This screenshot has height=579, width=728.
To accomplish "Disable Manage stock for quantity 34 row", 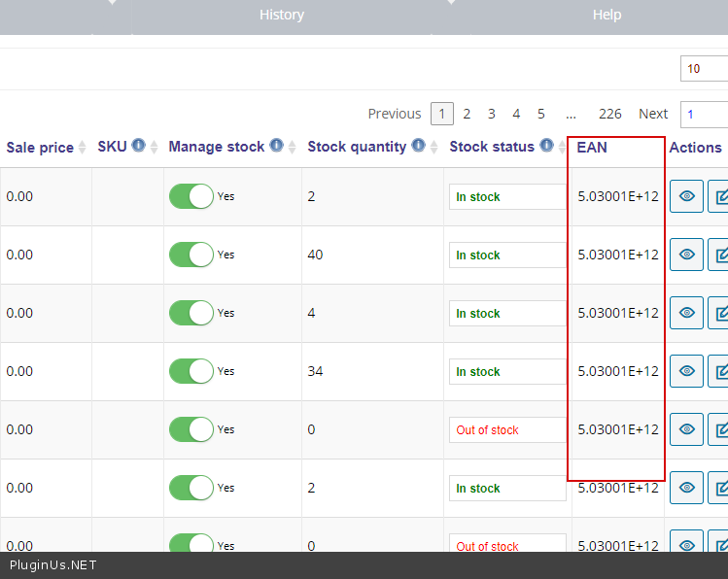I will tap(191, 371).
